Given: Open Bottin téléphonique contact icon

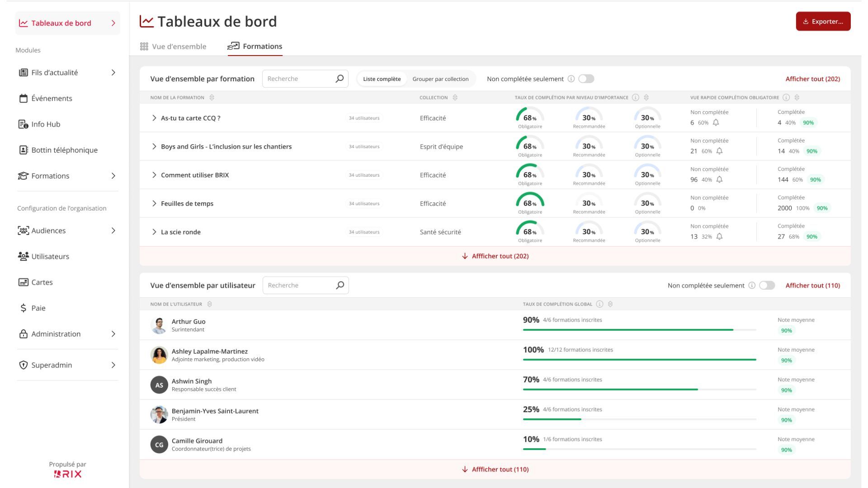Looking at the screenshot, I should coord(24,150).
